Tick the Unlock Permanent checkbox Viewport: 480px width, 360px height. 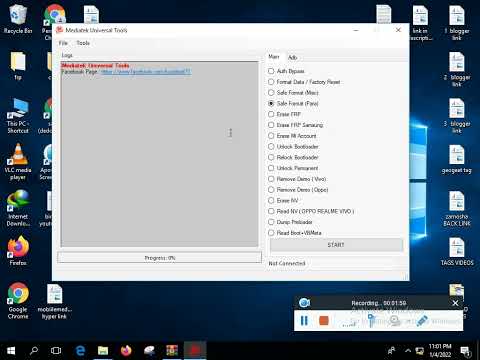(x=271, y=168)
